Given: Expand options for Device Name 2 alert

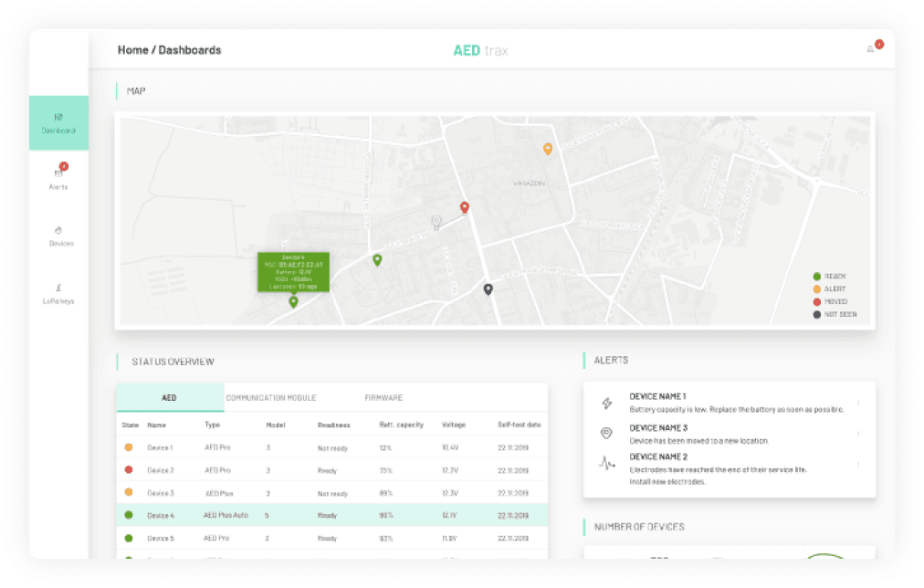Looking at the screenshot, I should [857, 464].
